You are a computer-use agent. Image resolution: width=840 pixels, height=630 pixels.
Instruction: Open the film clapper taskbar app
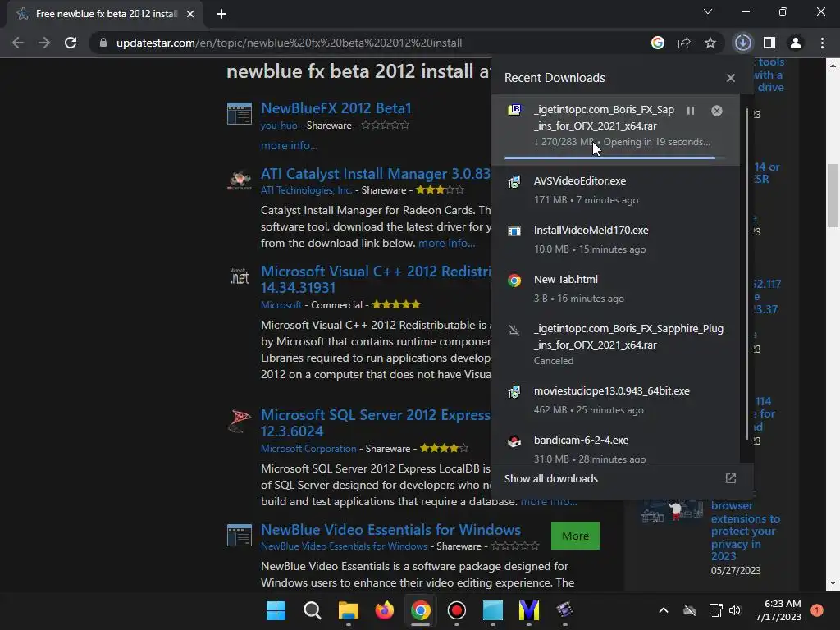click(564, 610)
